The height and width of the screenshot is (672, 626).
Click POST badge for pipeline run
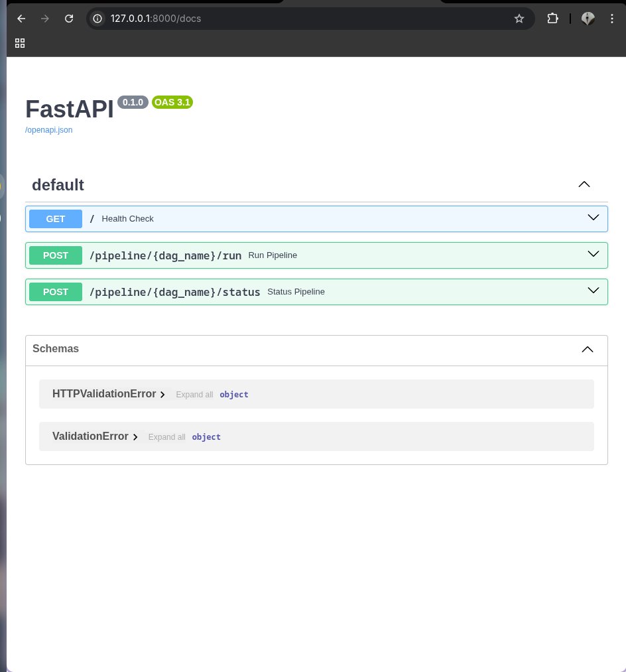(x=56, y=255)
